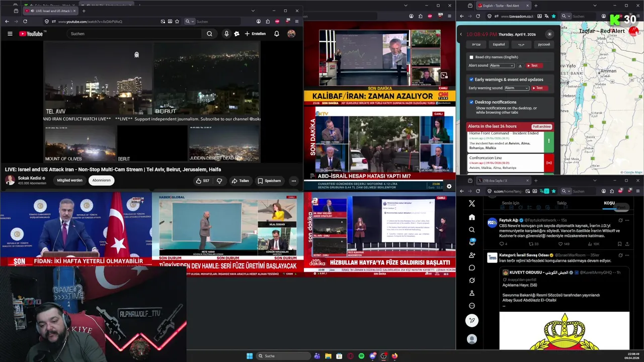This screenshot has height=362, width=644.
Task: Open File Explorer from the taskbar
Action: pyautogui.click(x=328, y=356)
